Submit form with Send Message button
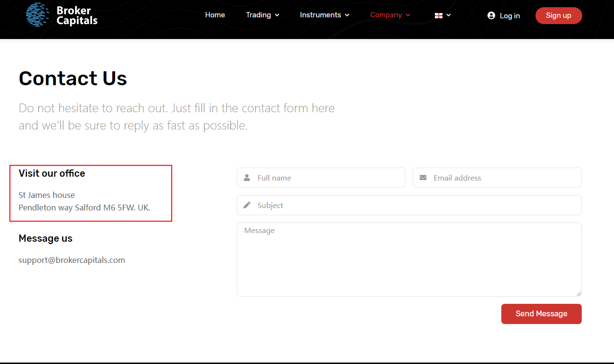Screen dimensions: 614x364 [541, 314]
